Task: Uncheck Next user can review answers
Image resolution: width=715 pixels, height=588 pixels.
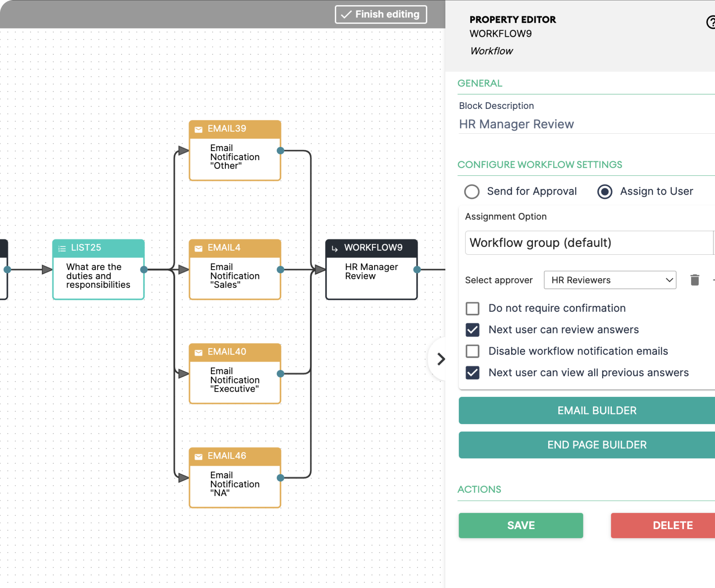Action: (x=472, y=330)
